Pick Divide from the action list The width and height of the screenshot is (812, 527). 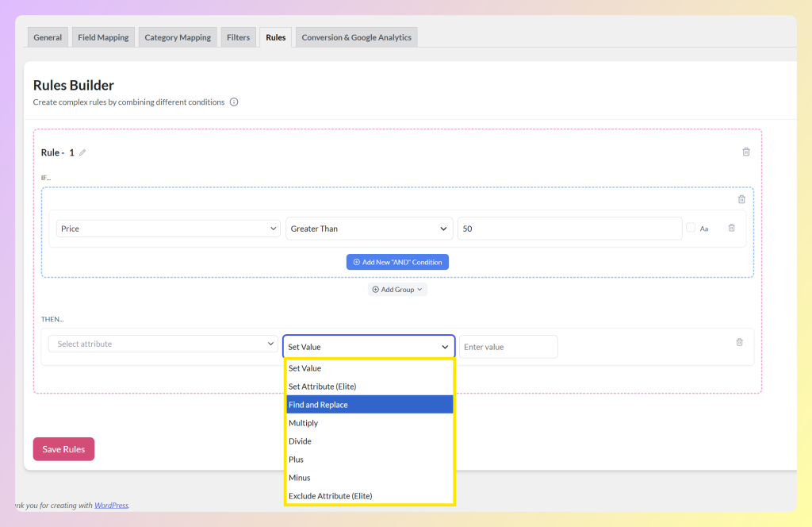click(x=370, y=441)
